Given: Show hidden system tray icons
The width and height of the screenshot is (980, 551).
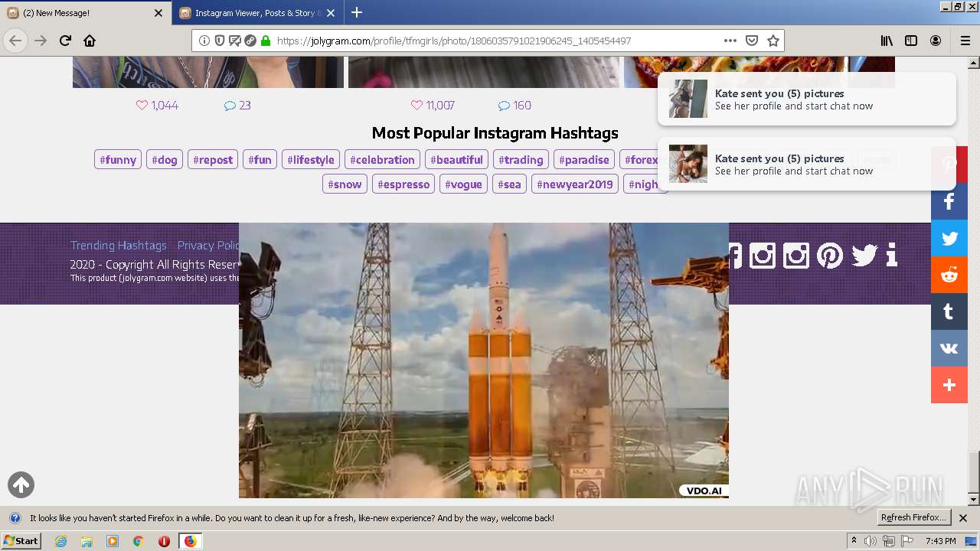Looking at the screenshot, I should pos(854,541).
